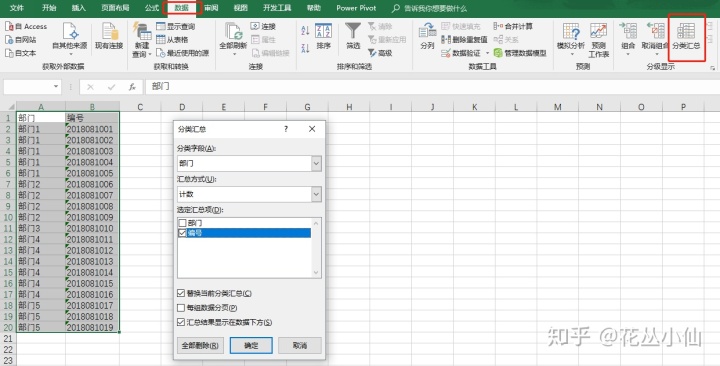Sort ascending with A-Z icon
Screen dimensions: 720x366
click(305, 31)
